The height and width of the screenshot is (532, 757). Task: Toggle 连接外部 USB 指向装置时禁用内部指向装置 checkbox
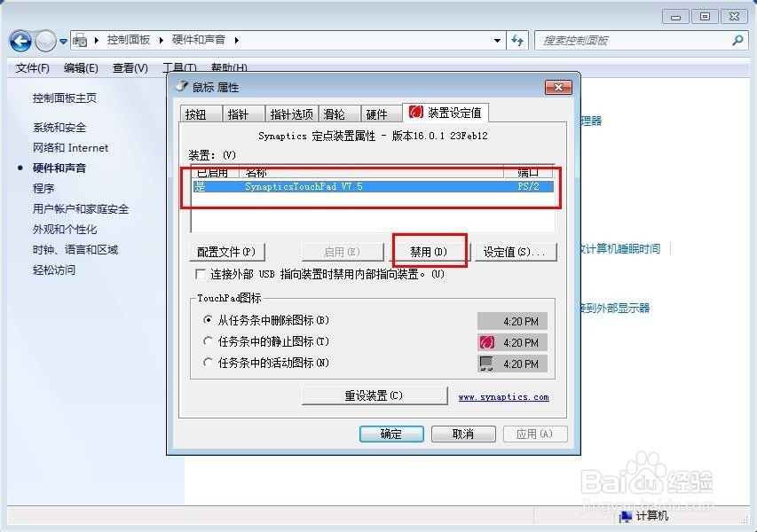(x=201, y=275)
